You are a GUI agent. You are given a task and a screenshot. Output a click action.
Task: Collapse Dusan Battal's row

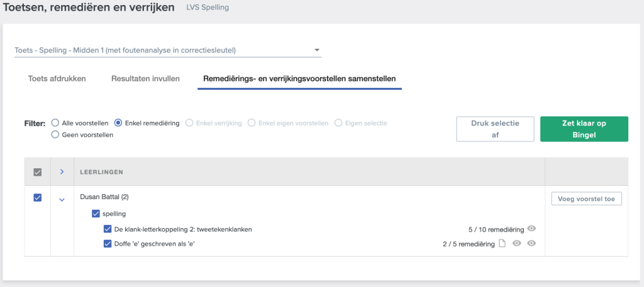62,200
